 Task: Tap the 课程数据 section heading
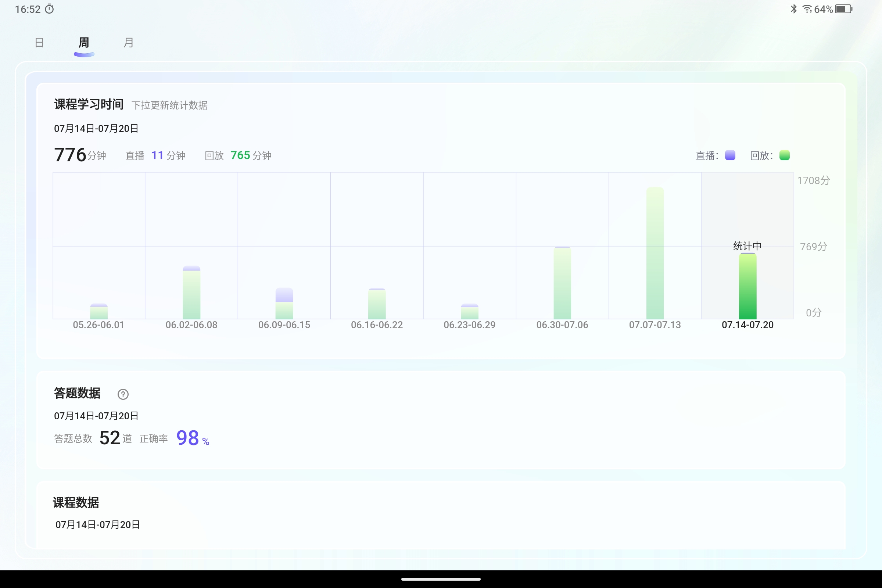click(76, 502)
